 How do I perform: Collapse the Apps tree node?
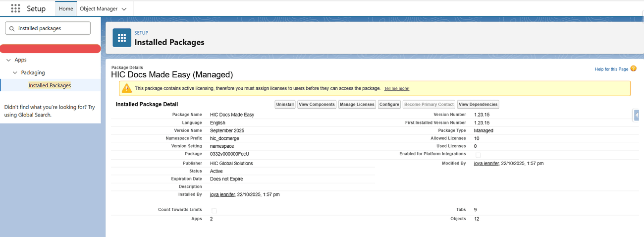pyautogui.click(x=8, y=60)
